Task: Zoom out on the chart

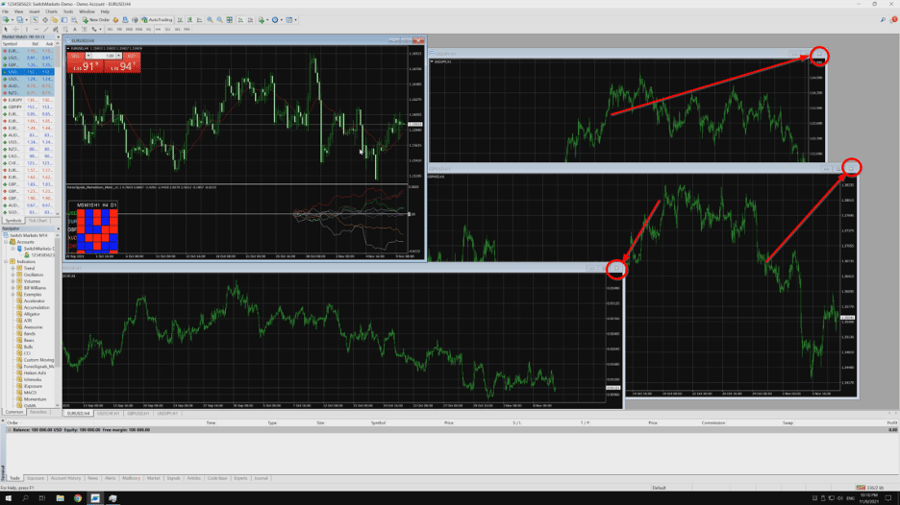Action: (x=220, y=20)
